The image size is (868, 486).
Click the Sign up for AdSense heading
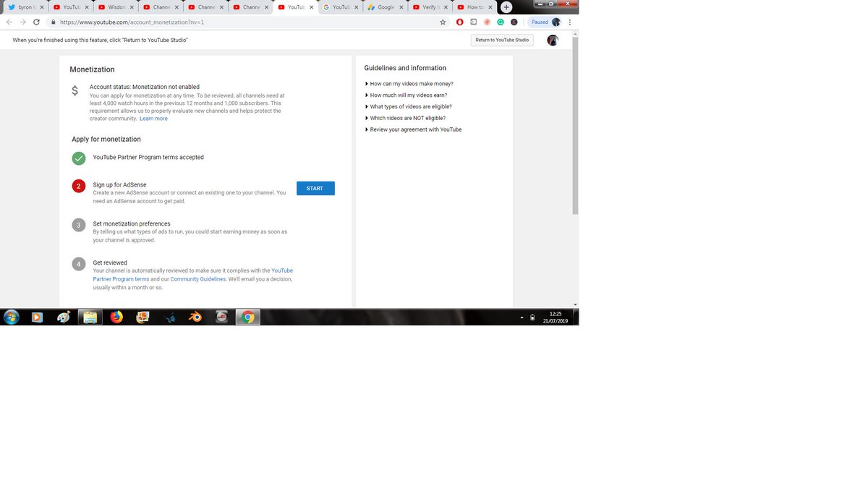tap(119, 185)
